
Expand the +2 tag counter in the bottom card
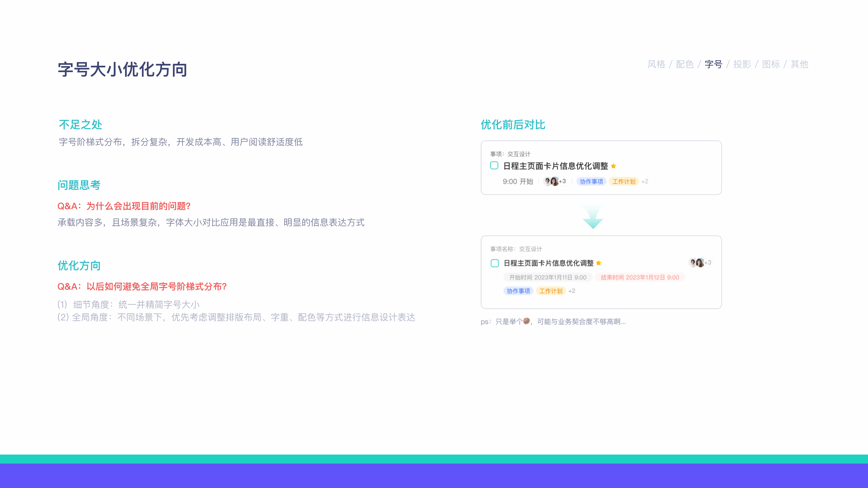pyautogui.click(x=571, y=291)
